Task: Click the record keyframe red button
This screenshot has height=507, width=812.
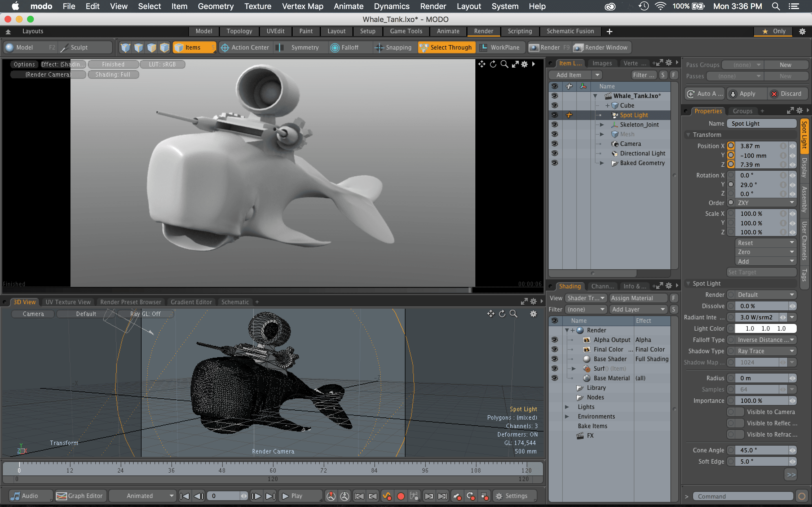Action: 401,496
